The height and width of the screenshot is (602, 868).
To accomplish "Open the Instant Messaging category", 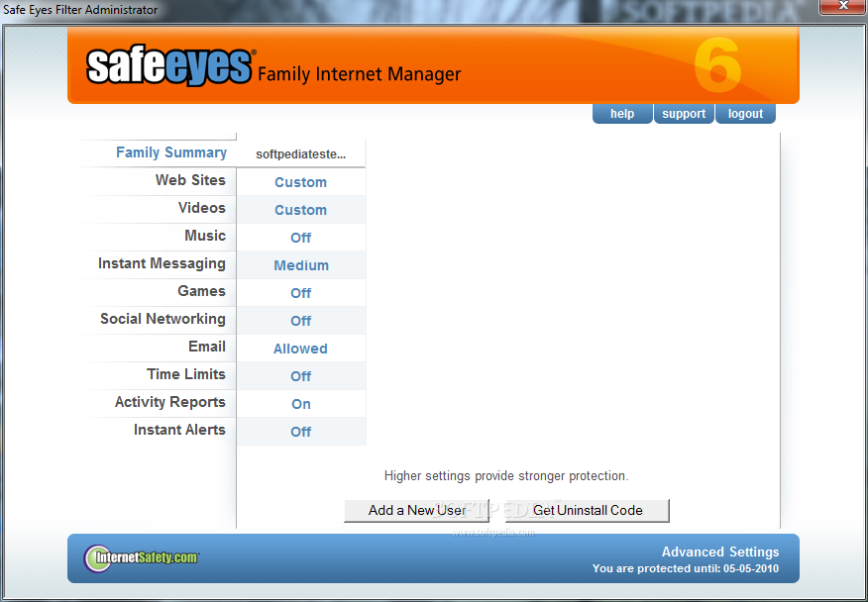I will (162, 263).
